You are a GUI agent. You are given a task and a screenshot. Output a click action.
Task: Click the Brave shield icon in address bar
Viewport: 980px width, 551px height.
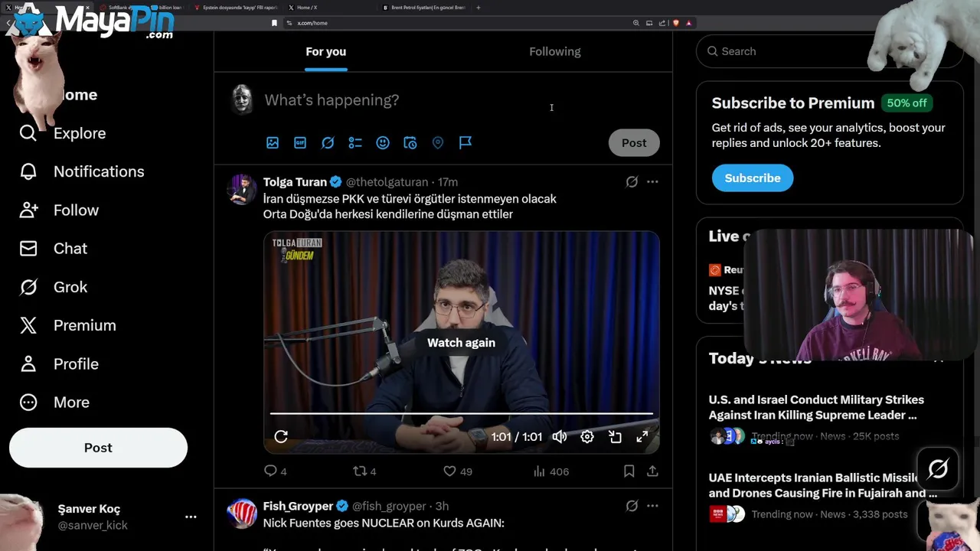coord(675,23)
